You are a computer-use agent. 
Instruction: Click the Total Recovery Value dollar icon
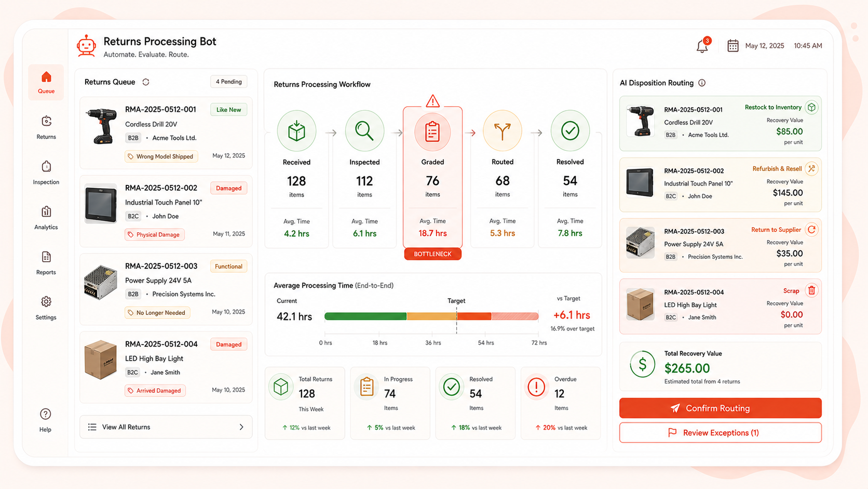pyautogui.click(x=642, y=364)
